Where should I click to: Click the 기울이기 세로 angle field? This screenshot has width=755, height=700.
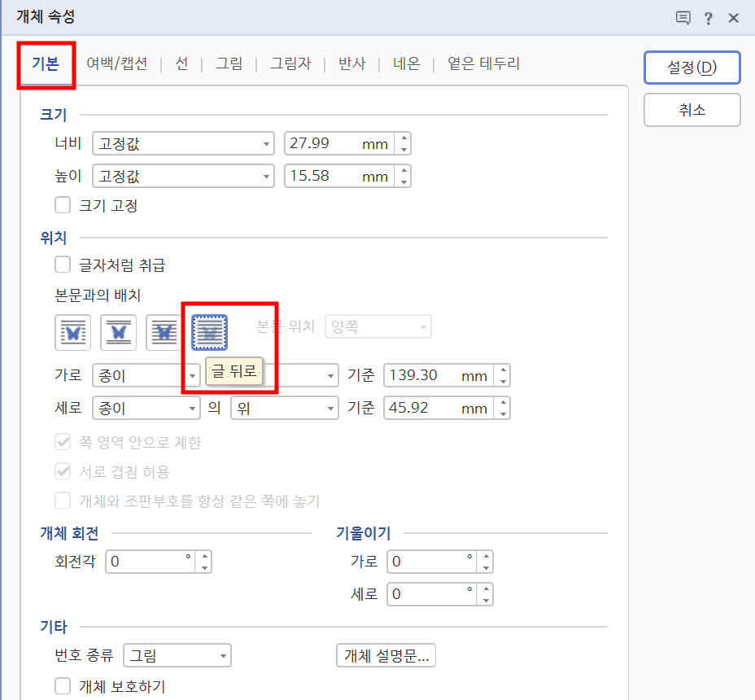432,594
